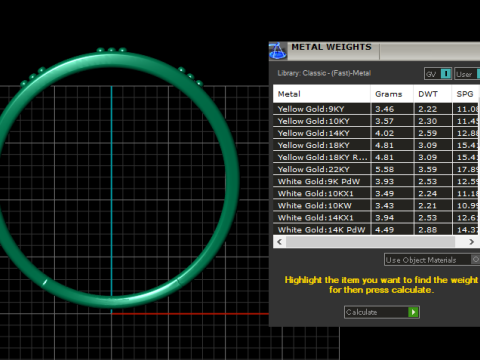480x360 pixels.
Task: Click the 4.49 grams value
Action: (385, 230)
